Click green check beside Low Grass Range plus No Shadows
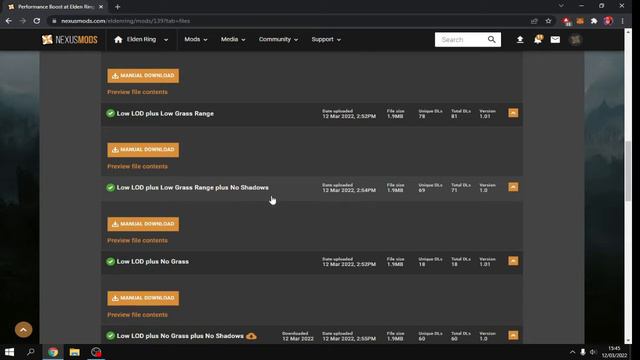 pyautogui.click(x=110, y=187)
